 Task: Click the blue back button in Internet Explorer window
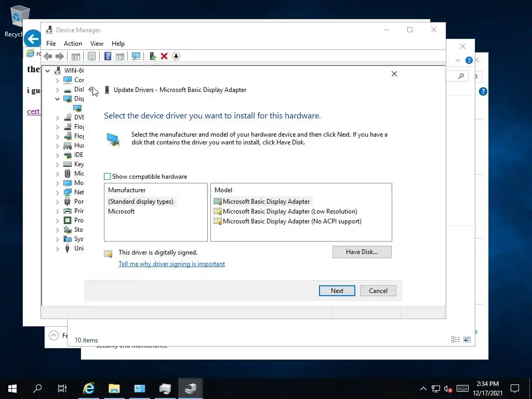click(x=33, y=39)
